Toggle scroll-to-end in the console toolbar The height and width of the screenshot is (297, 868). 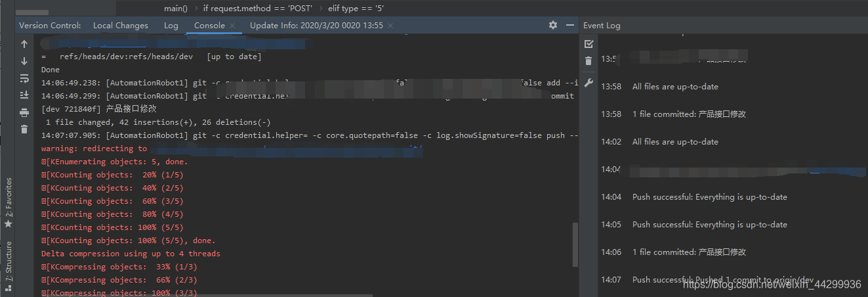click(24, 95)
